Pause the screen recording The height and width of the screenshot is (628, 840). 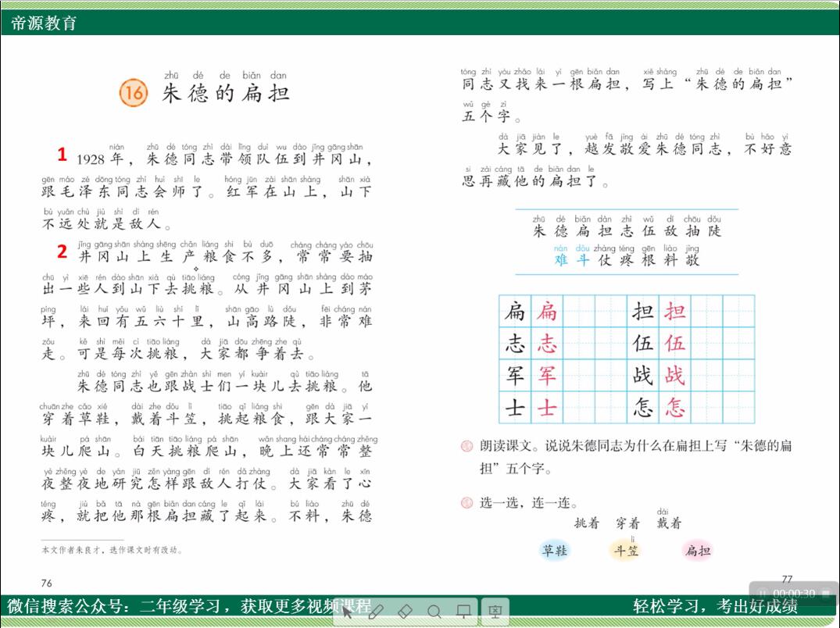coord(762,594)
